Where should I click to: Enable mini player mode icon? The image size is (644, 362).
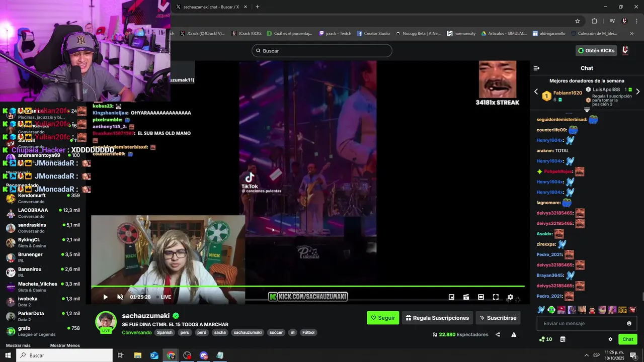coord(451,297)
